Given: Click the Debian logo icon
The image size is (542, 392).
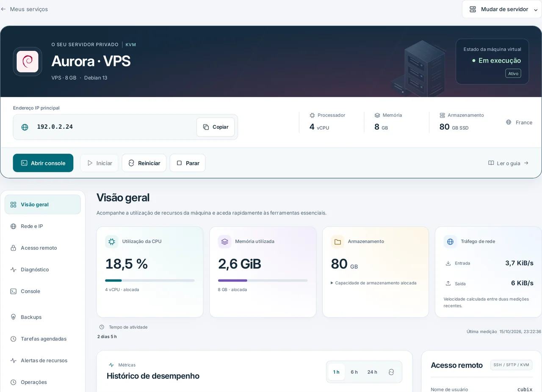Looking at the screenshot, I should pos(28,61).
